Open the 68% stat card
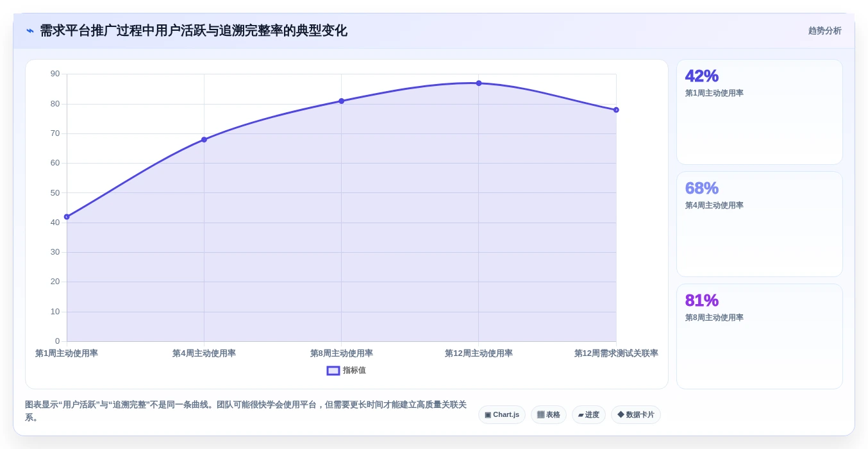 point(760,224)
